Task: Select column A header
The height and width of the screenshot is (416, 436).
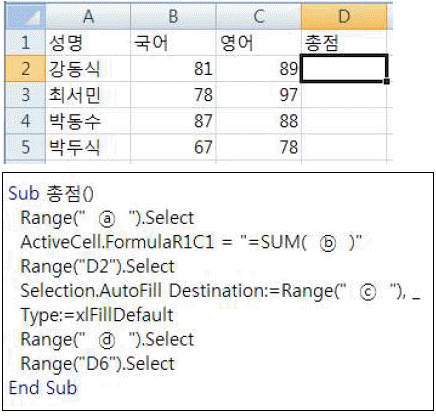Action: tap(88, 16)
